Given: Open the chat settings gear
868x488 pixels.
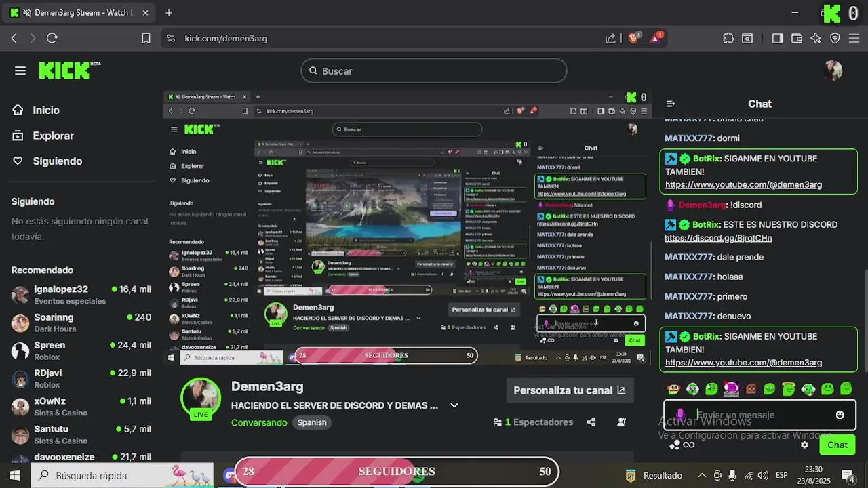Looking at the screenshot, I should [x=804, y=445].
